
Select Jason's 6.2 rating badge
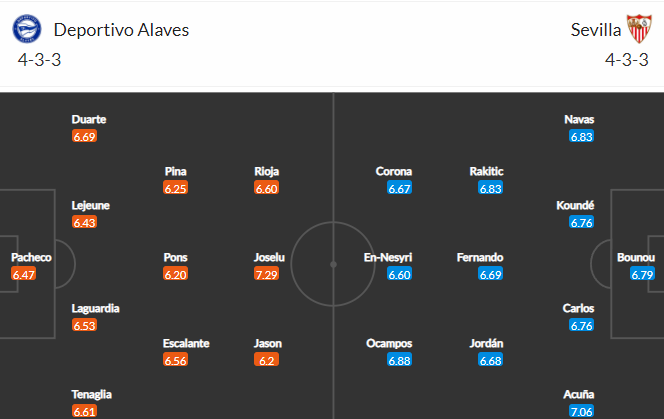(x=266, y=361)
